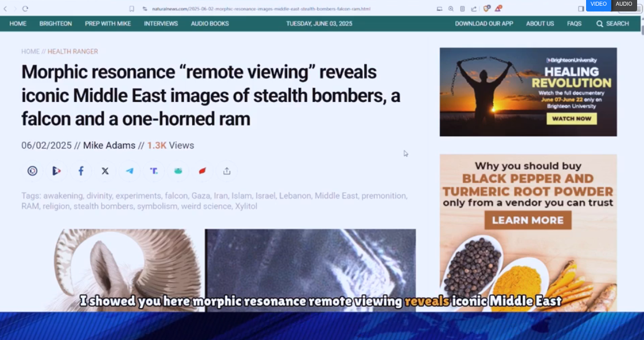644x340 pixels.
Task: Open the INTERVIEWS menu item
Action: (x=161, y=24)
